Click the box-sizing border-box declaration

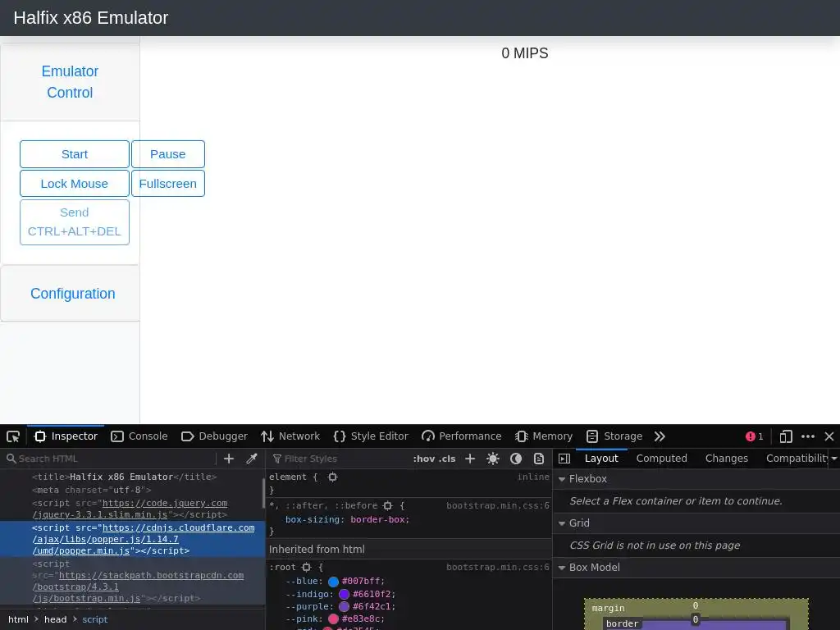pyautogui.click(x=347, y=519)
